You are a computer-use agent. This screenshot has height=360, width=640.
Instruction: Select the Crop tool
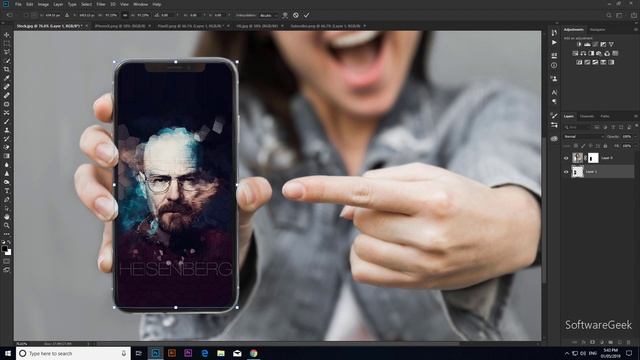(7, 69)
